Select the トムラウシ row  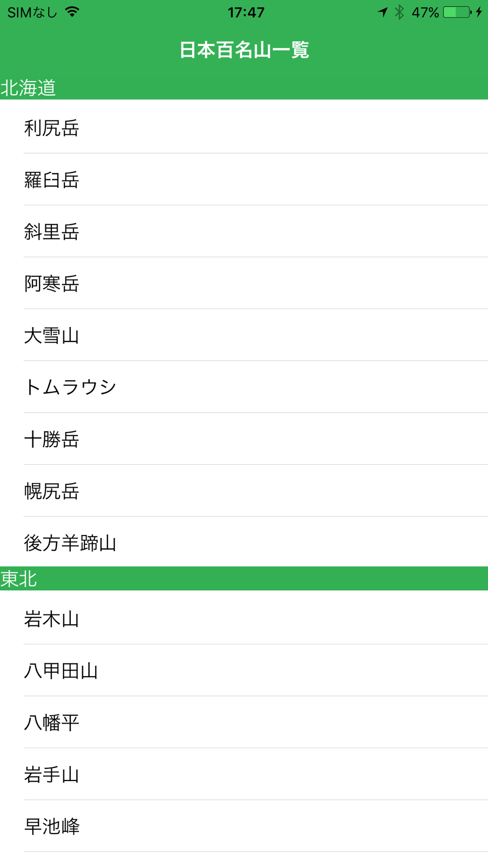coord(244,387)
